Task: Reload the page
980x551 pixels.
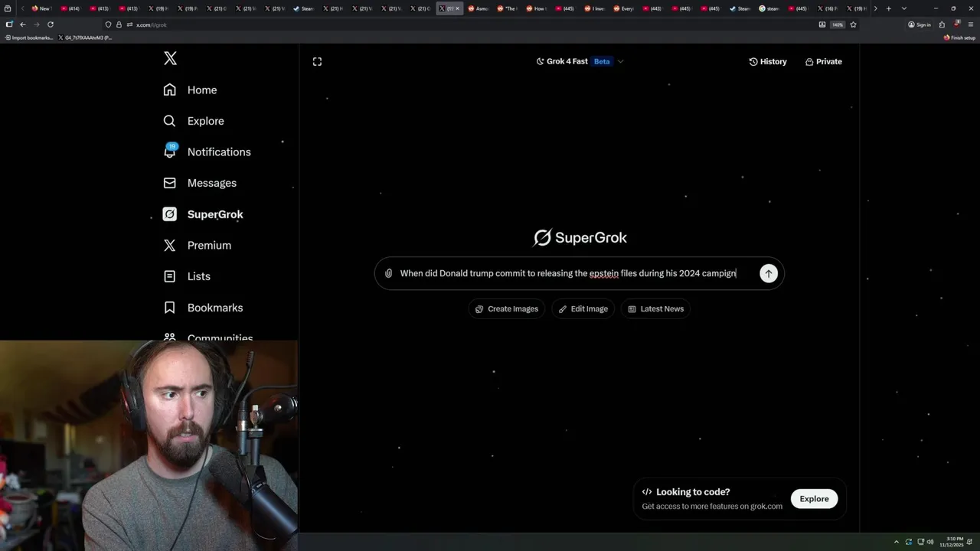Action: [51, 24]
